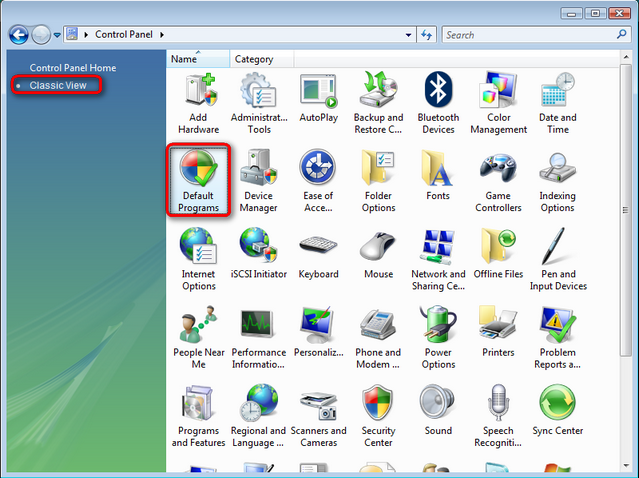Open Internet Options
This screenshot has width=639, height=478.
[198, 259]
